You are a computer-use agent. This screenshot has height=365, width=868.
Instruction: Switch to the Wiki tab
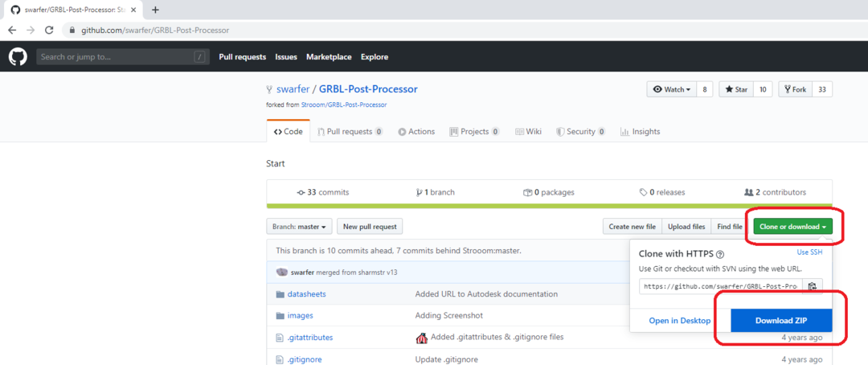(528, 132)
